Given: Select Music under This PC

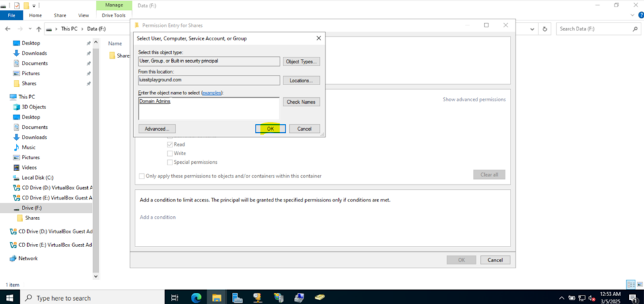Looking at the screenshot, I should (x=29, y=147).
